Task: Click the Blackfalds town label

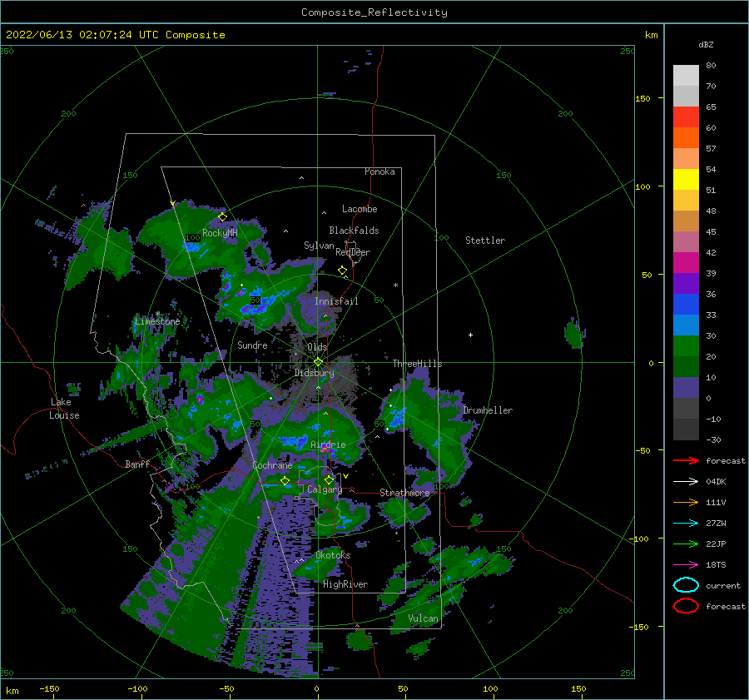Action: 354,231
